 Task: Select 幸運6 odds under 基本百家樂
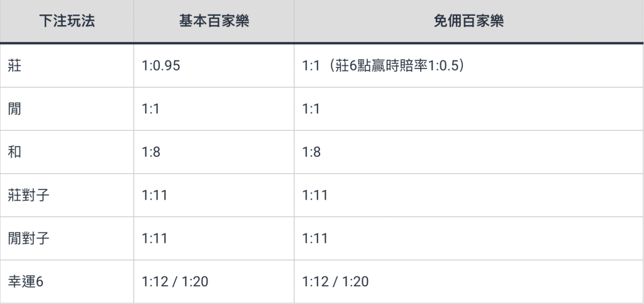(175, 281)
